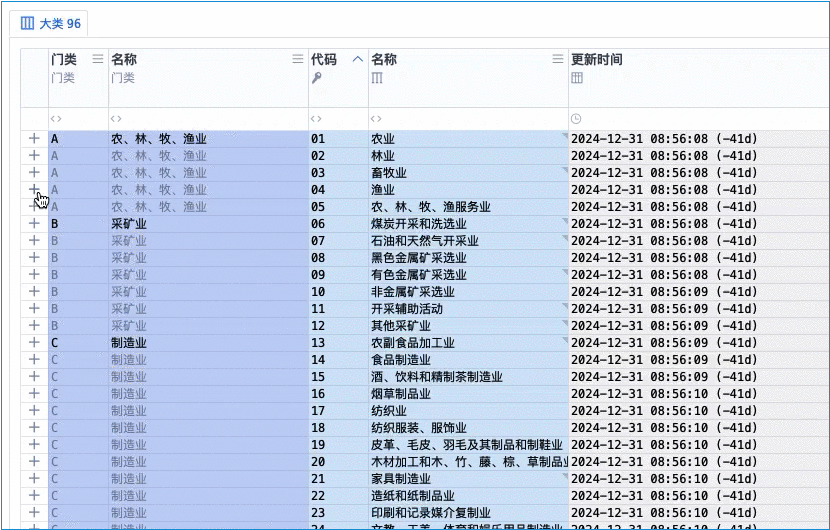Expand the row with code 13 农副食品加工业
Viewport: 830px width, 530px height.
[x=34, y=343]
